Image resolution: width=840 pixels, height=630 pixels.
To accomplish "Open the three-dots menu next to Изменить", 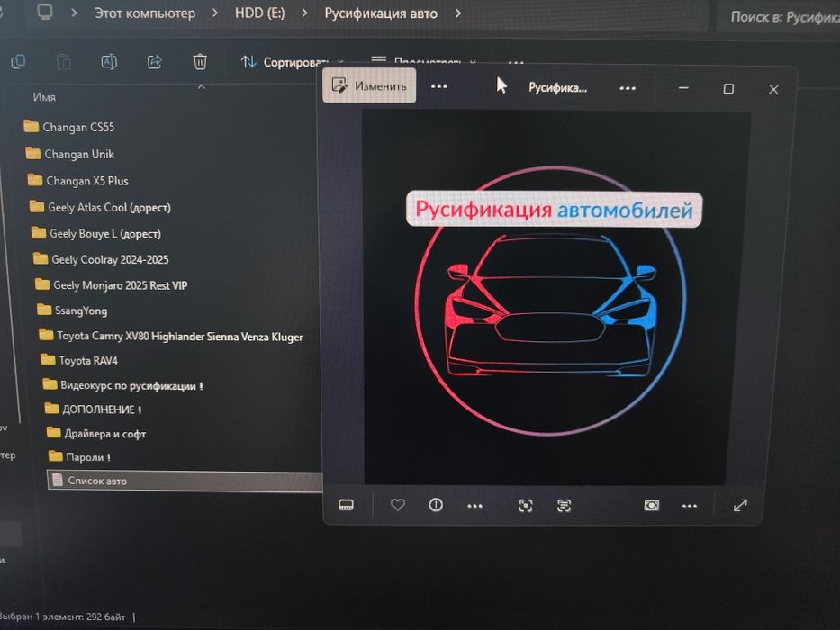I will pyautogui.click(x=438, y=86).
